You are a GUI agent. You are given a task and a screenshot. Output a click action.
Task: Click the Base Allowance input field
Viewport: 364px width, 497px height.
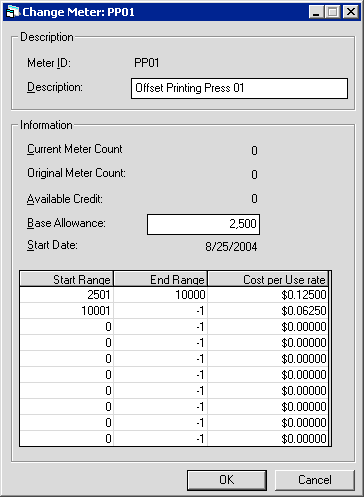203,224
